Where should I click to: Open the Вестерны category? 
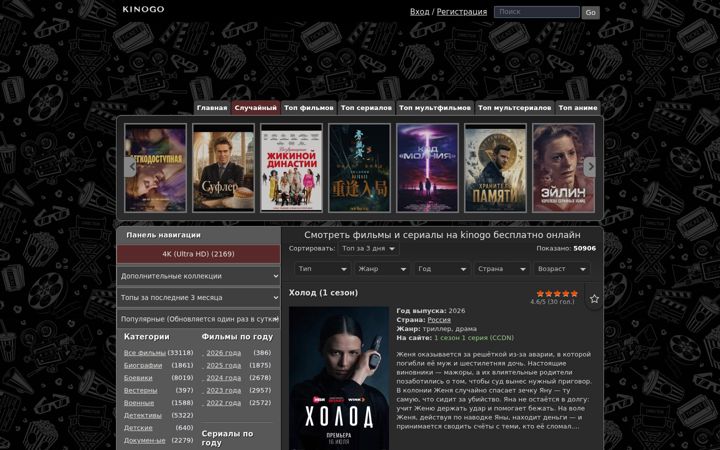140,390
